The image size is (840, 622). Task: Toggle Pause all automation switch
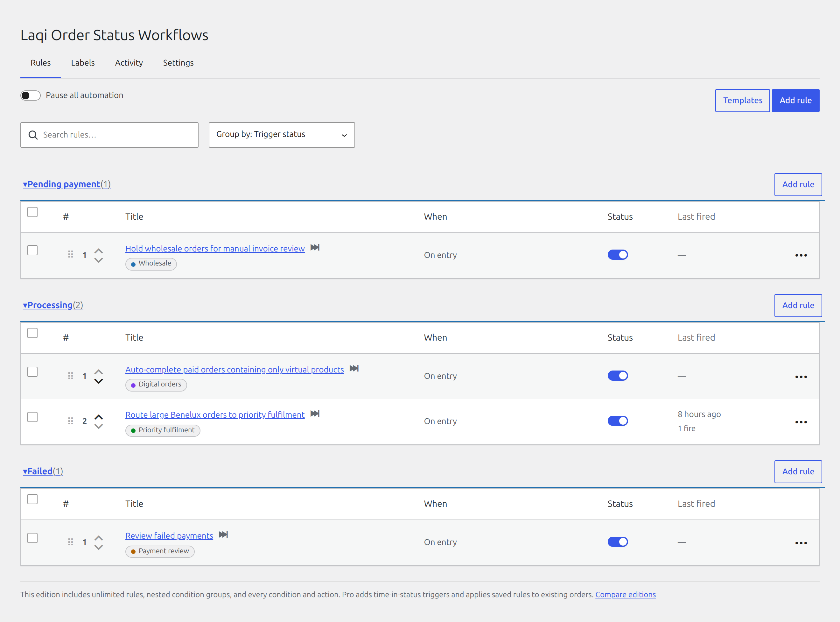point(31,95)
